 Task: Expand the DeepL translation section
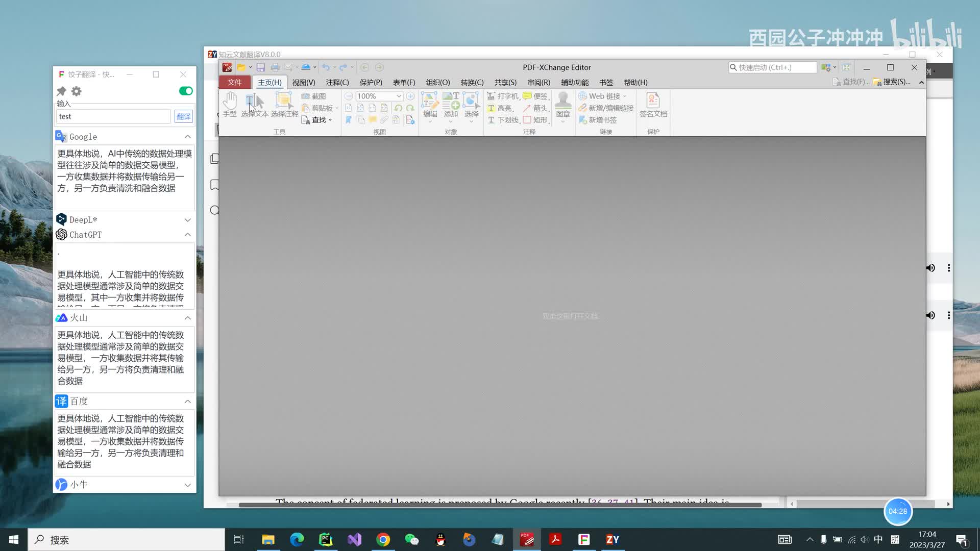(x=187, y=220)
